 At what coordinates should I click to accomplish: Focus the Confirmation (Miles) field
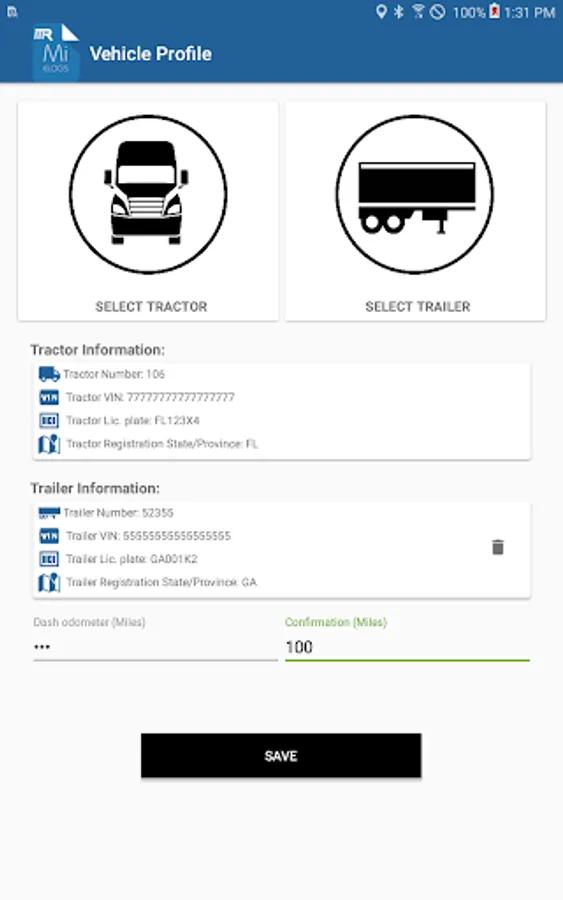click(x=407, y=647)
